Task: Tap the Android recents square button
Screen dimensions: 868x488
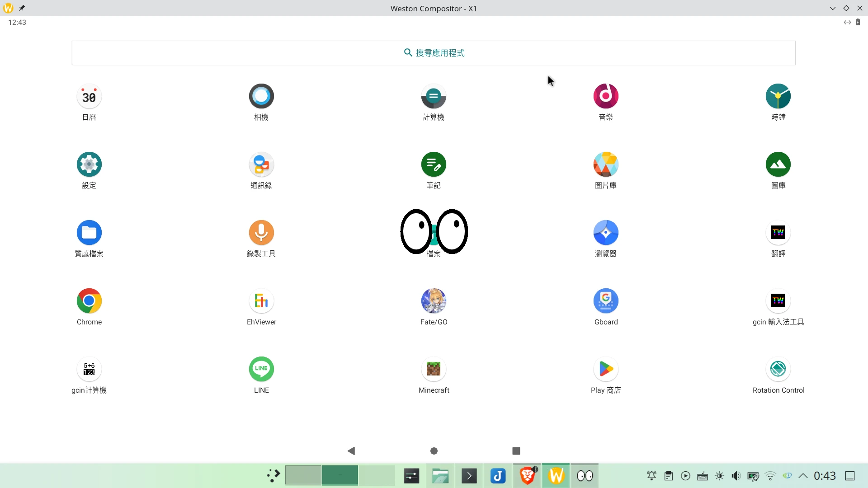Action: pyautogui.click(x=516, y=451)
